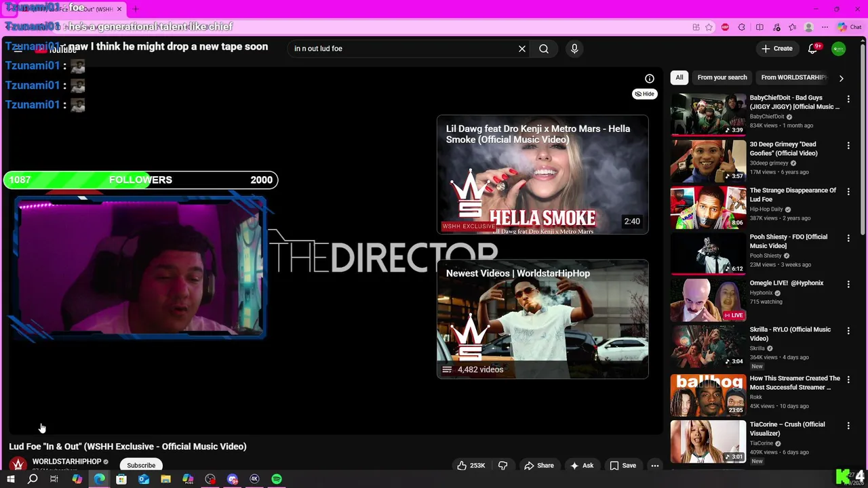Click the Ask button

tap(582, 466)
